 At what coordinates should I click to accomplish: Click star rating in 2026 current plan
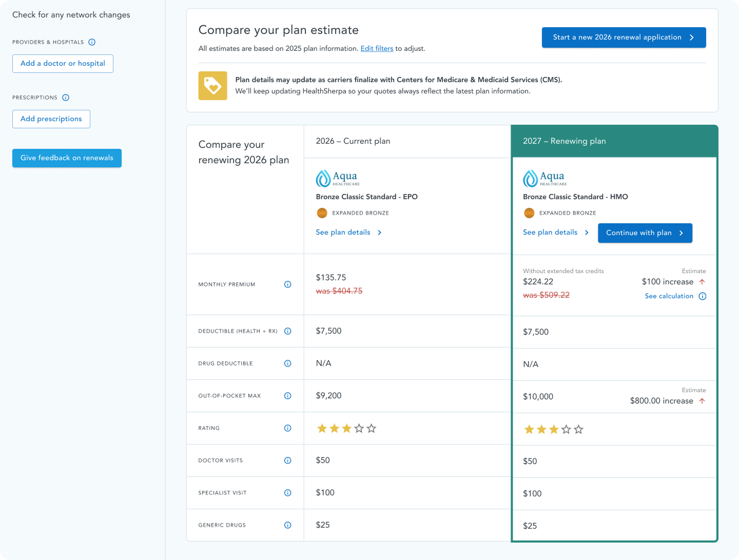(346, 428)
